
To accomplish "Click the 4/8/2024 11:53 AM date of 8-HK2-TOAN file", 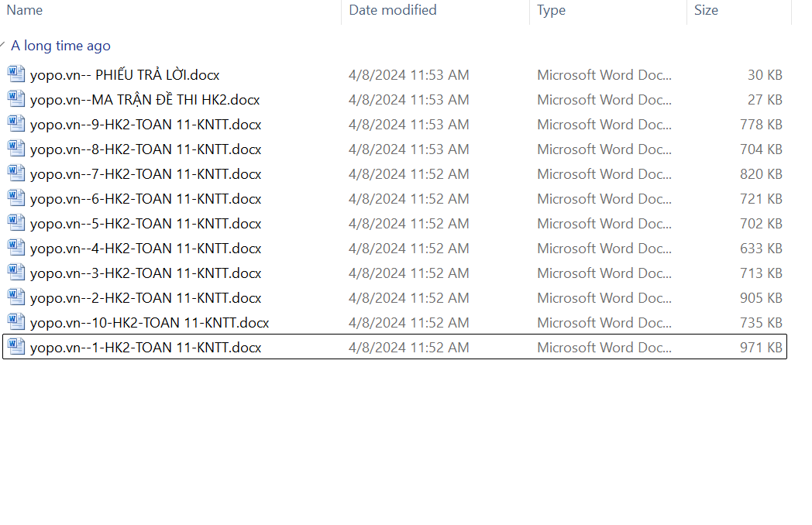I will pyautogui.click(x=408, y=149).
